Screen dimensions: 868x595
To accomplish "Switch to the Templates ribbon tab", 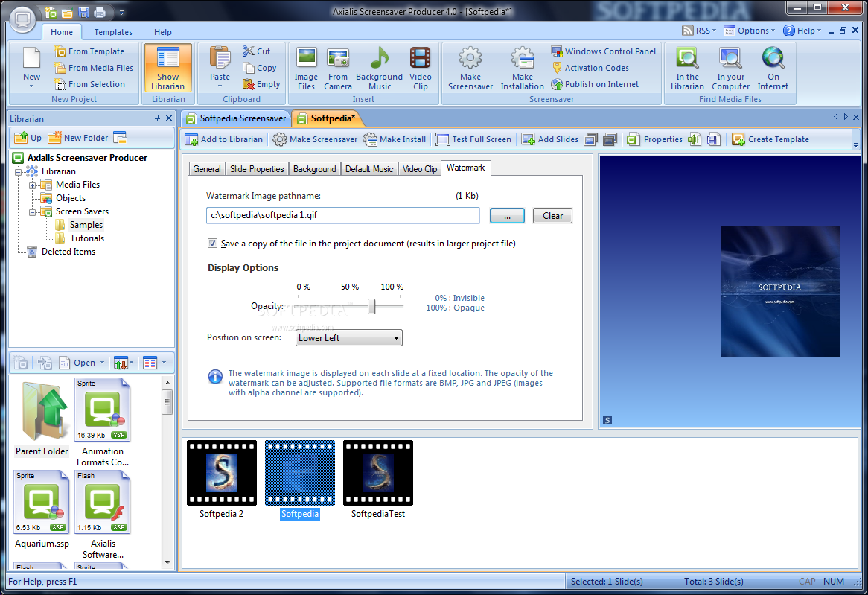I will click(113, 32).
